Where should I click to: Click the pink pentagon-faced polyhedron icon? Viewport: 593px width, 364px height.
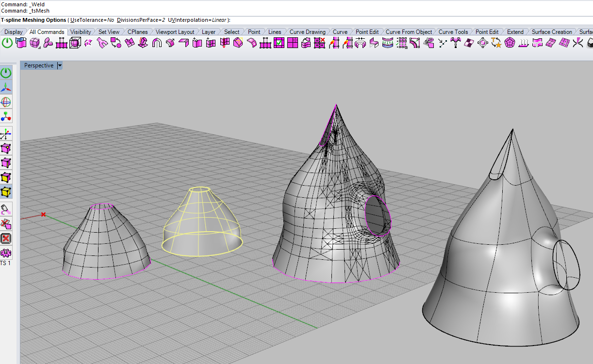point(510,43)
